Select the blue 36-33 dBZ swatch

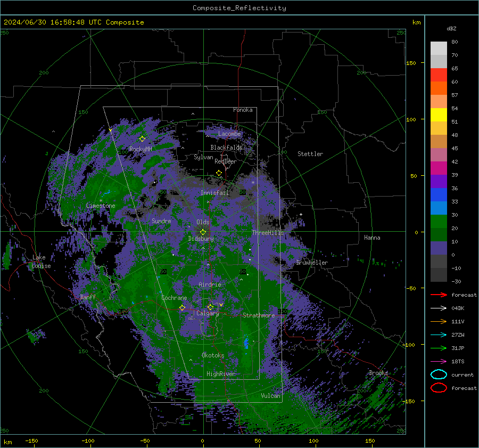439,195
